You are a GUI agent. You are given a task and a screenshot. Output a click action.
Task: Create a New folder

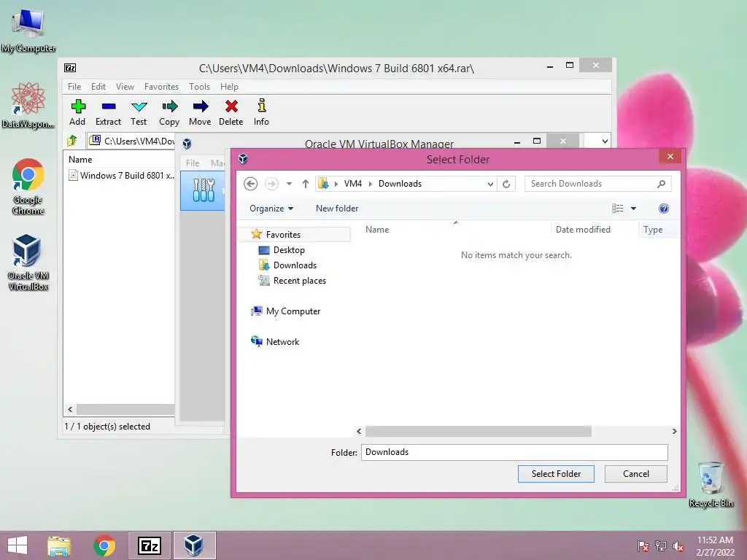pos(337,209)
